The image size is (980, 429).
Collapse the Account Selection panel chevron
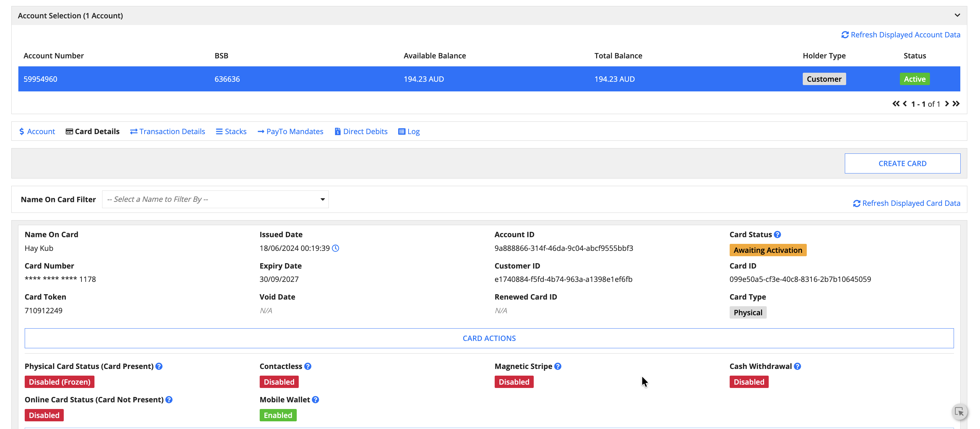click(957, 15)
